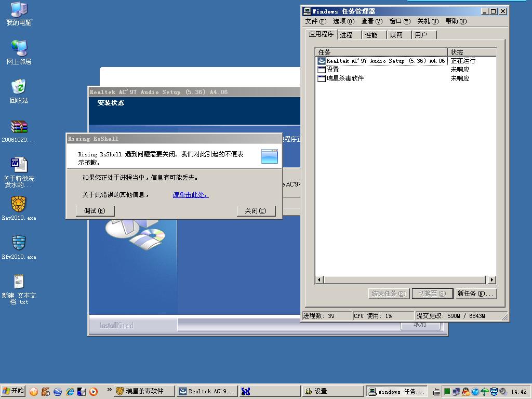Select the 新建 文本文档.txt file icon
The width and height of the screenshot is (532, 399).
tap(19, 289)
